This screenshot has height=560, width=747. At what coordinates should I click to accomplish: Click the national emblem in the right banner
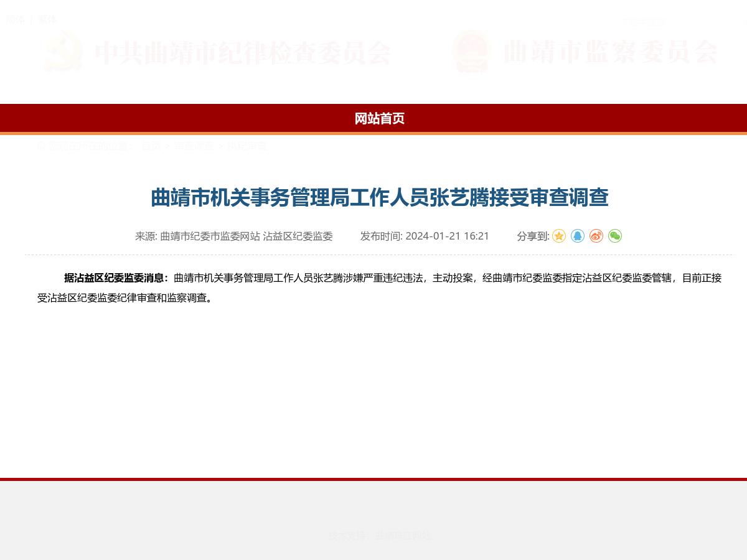point(471,53)
